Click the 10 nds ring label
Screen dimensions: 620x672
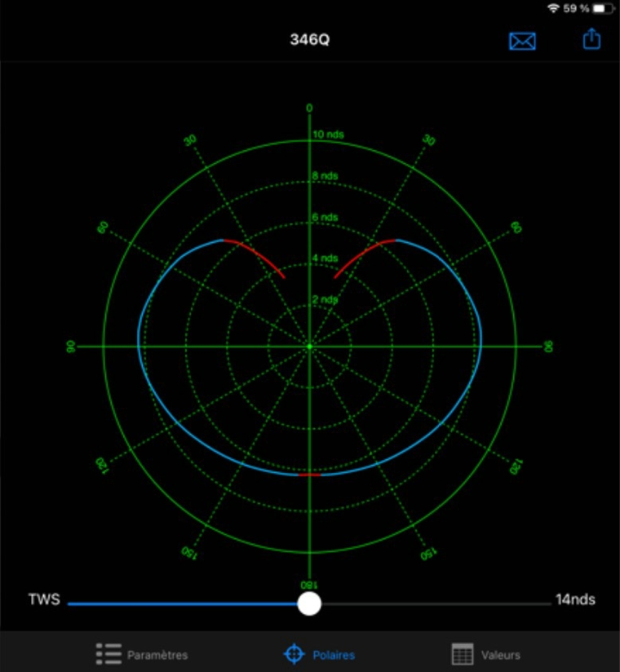[329, 134]
